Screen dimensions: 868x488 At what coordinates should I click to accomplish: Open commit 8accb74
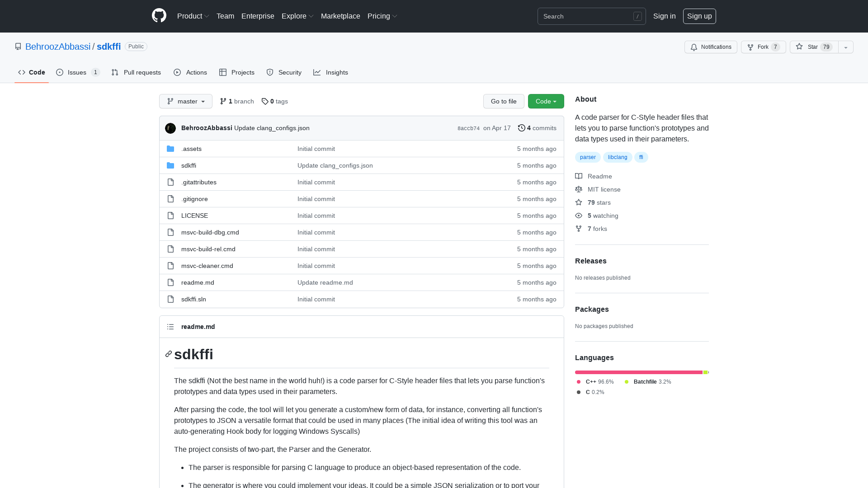click(468, 128)
